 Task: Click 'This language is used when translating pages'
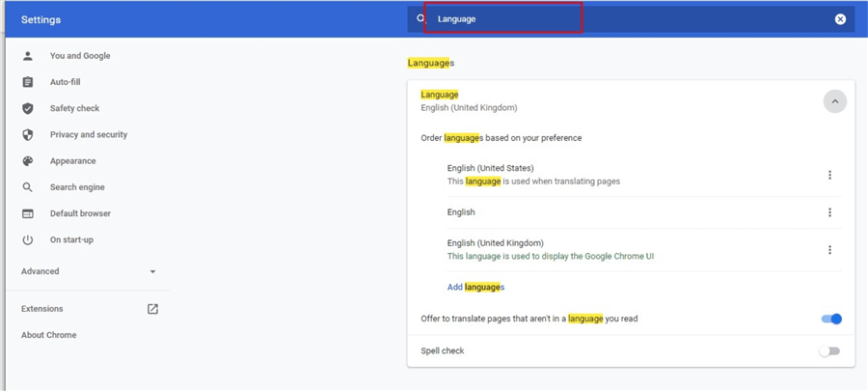pos(533,182)
